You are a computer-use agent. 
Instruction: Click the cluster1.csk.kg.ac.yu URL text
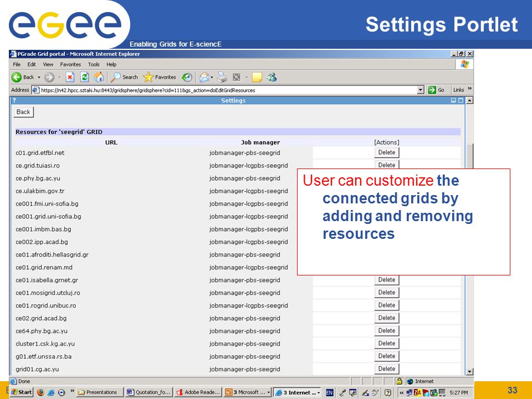coord(45,344)
